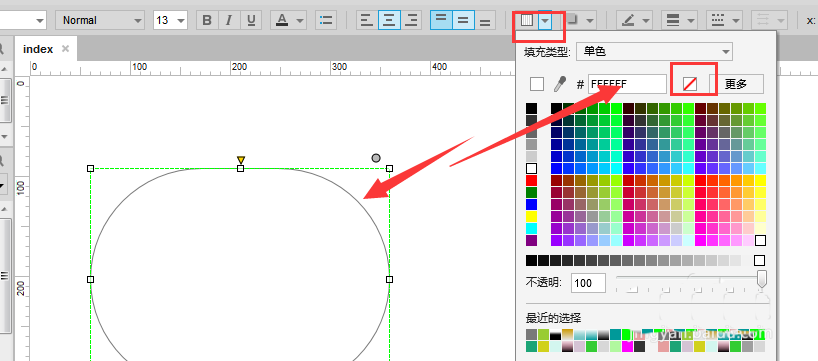Align text to vertical middle
The image size is (818, 361).
tap(463, 20)
